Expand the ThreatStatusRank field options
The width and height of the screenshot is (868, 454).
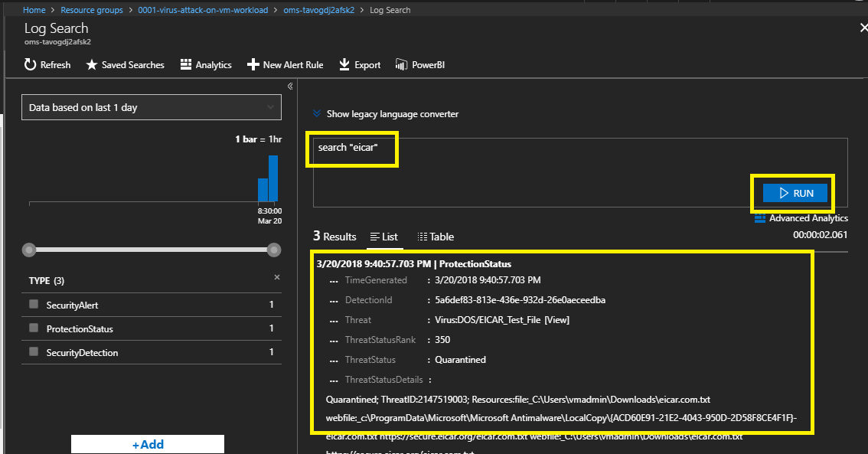coord(333,341)
